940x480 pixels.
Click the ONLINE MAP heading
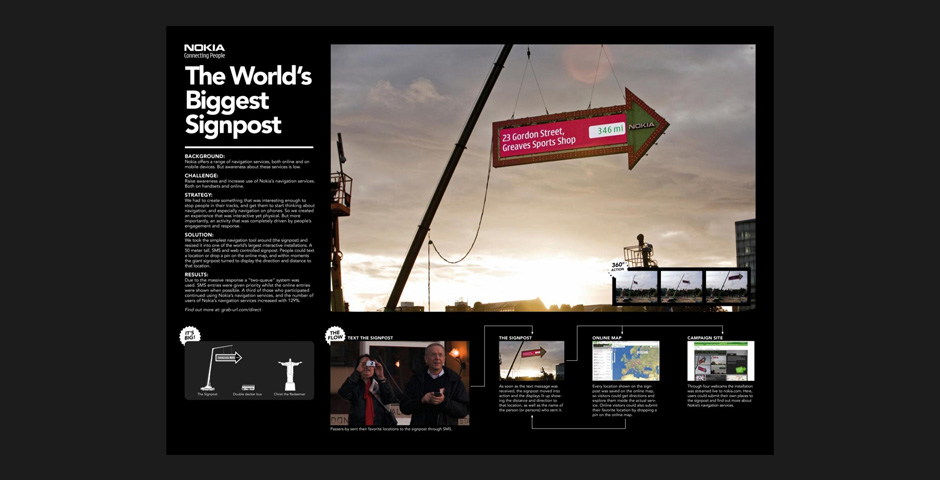607,338
